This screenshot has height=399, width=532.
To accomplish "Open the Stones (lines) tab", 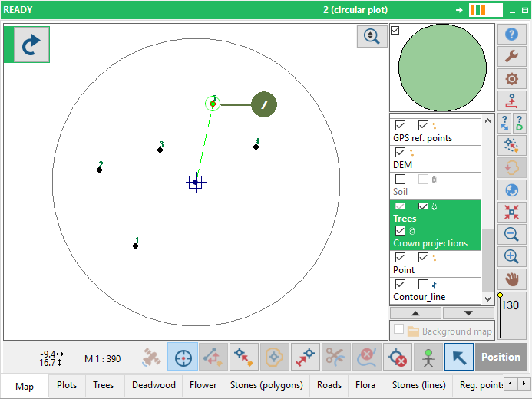I will (x=419, y=385).
